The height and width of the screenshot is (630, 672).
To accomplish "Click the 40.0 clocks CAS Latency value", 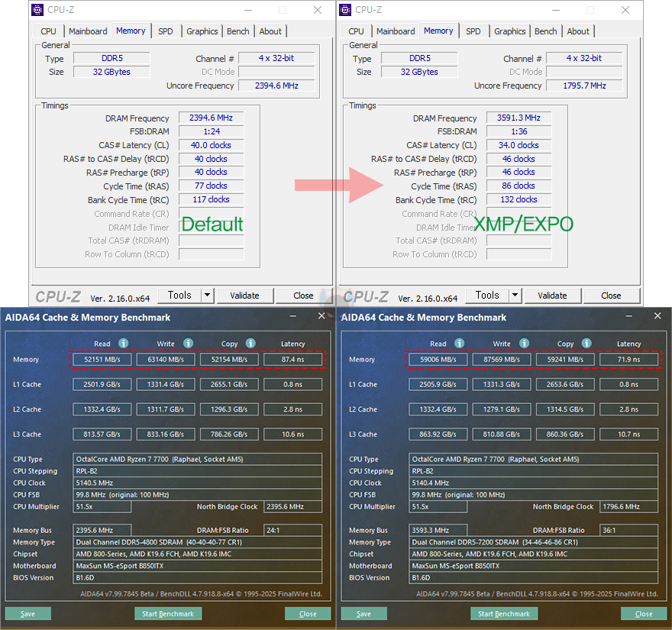I will (211, 145).
